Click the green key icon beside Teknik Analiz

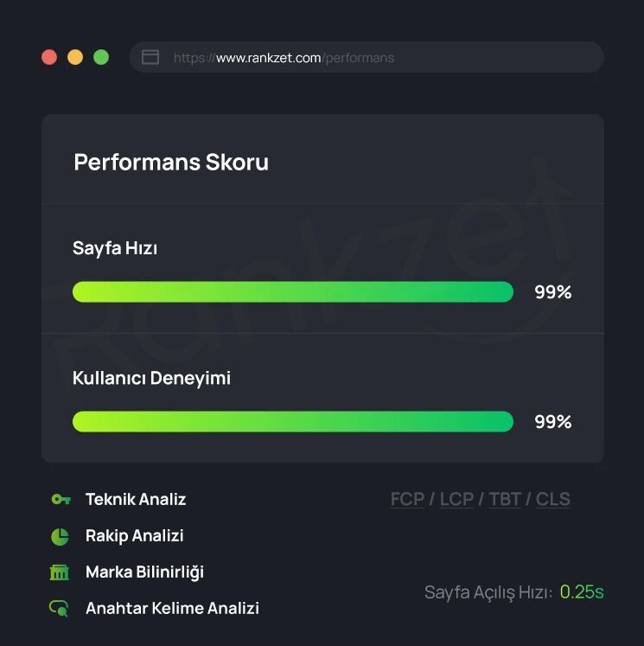(61, 499)
